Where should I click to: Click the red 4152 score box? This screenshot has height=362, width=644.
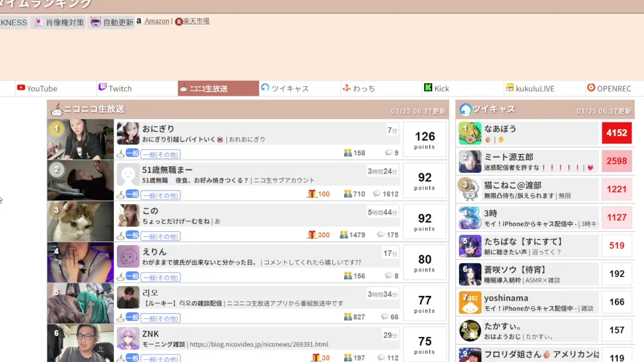coord(617,133)
